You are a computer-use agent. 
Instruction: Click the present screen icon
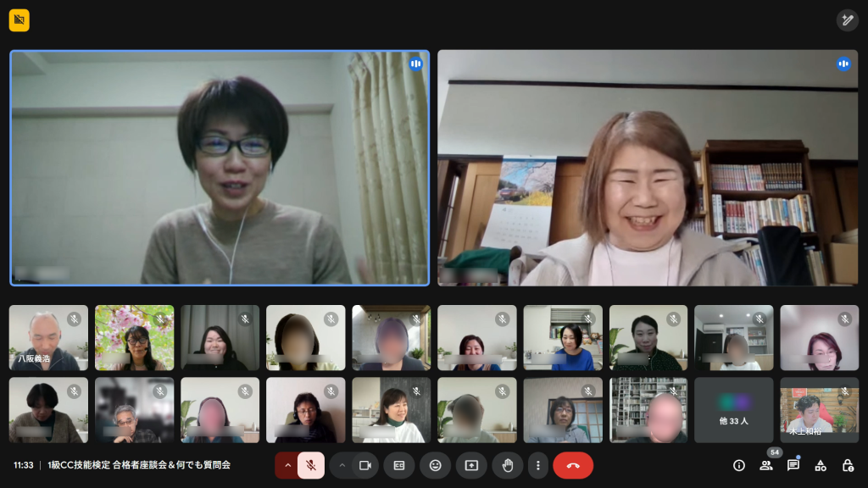[471, 465]
